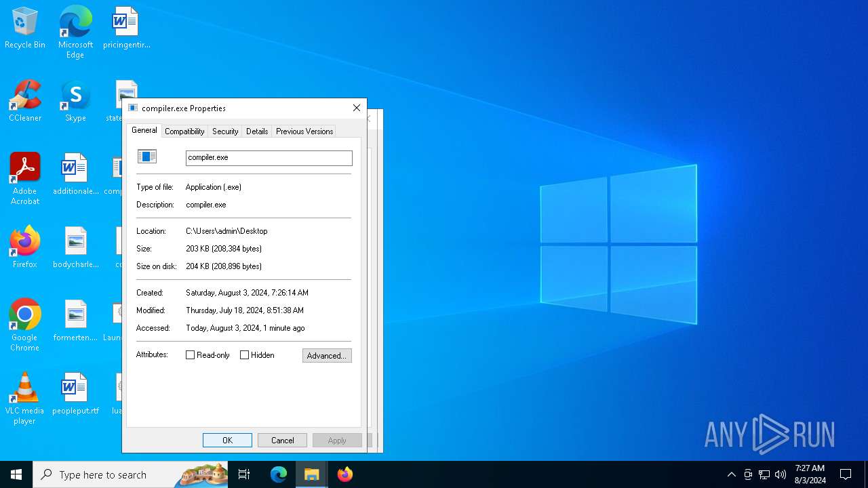868x488 pixels.
Task: Click the Windows Start button
Action: (x=16, y=474)
